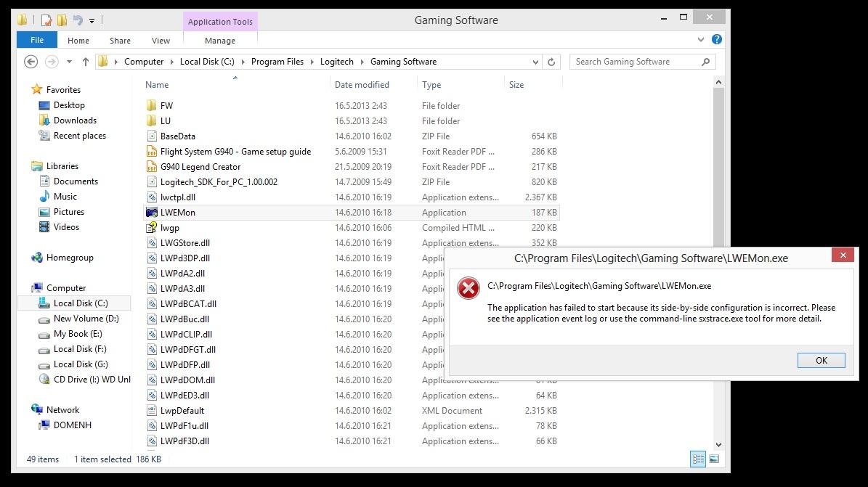Go up one folder level
868x487 pixels.
coord(85,62)
